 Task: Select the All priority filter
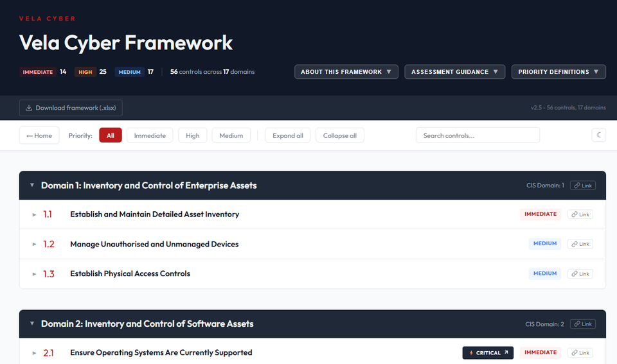tap(111, 135)
